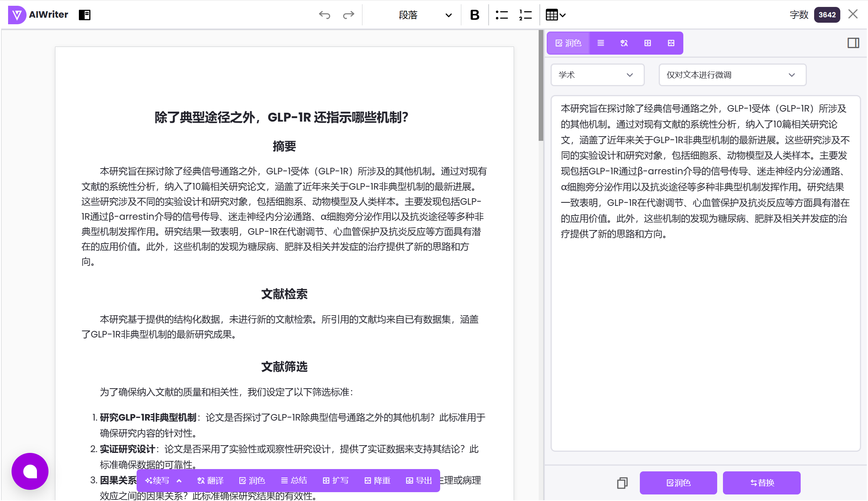Click the 翻译 icon in the floating toolbar

210,480
